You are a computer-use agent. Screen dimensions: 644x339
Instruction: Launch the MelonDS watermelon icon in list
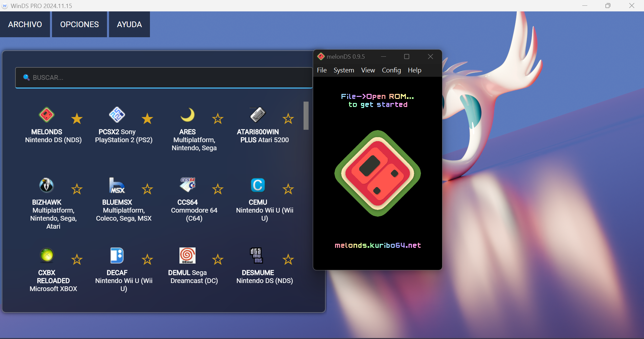[47, 115]
